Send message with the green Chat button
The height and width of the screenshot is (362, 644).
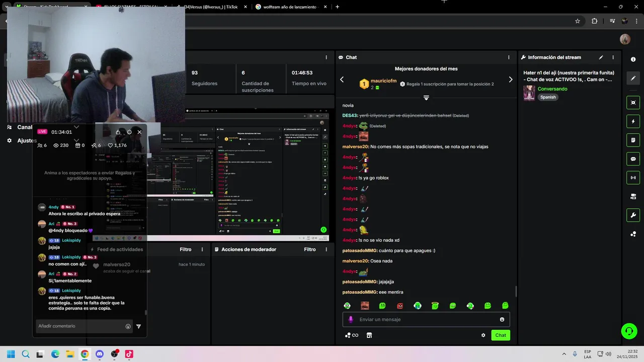(501, 335)
